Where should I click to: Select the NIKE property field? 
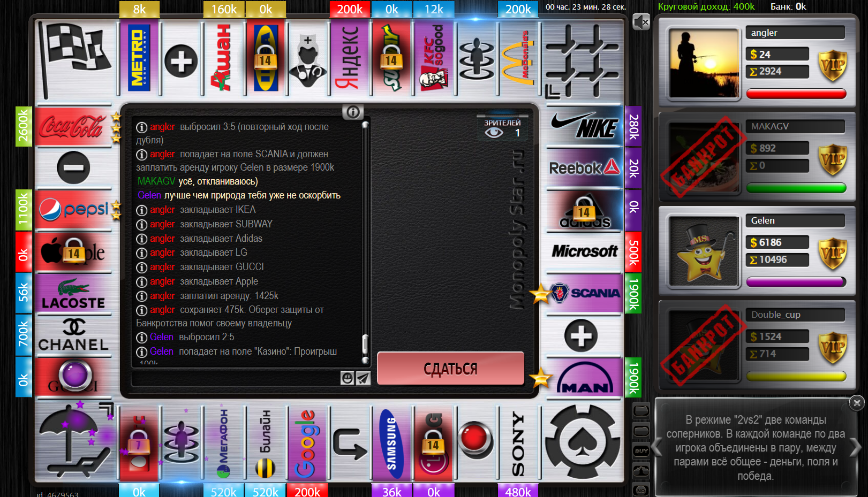(x=584, y=126)
